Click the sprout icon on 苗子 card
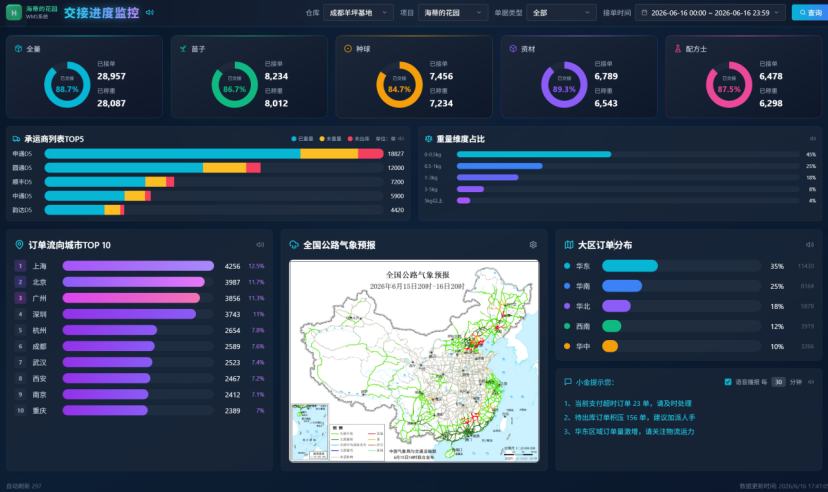This screenshot has width=828, height=492. [183, 49]
